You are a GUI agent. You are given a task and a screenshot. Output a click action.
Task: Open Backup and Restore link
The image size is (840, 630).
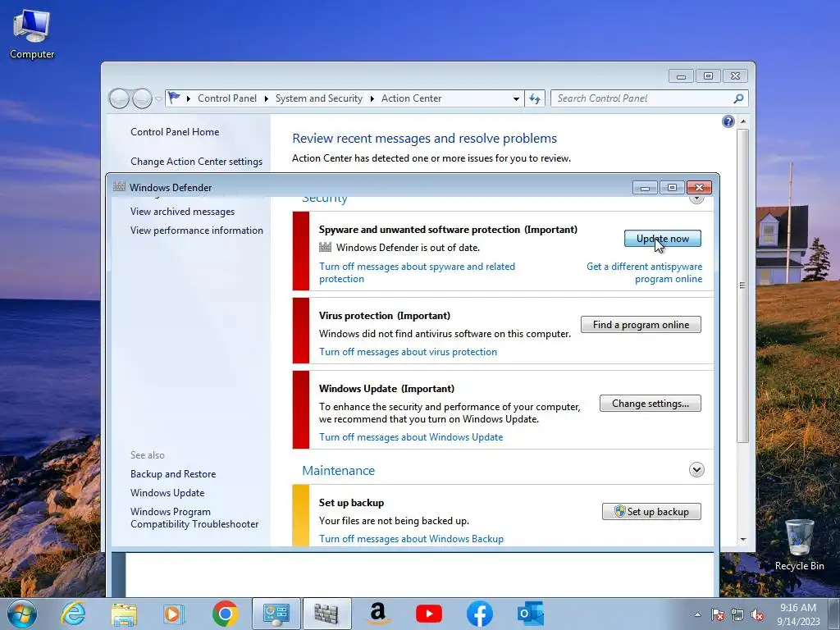point(173,474)
